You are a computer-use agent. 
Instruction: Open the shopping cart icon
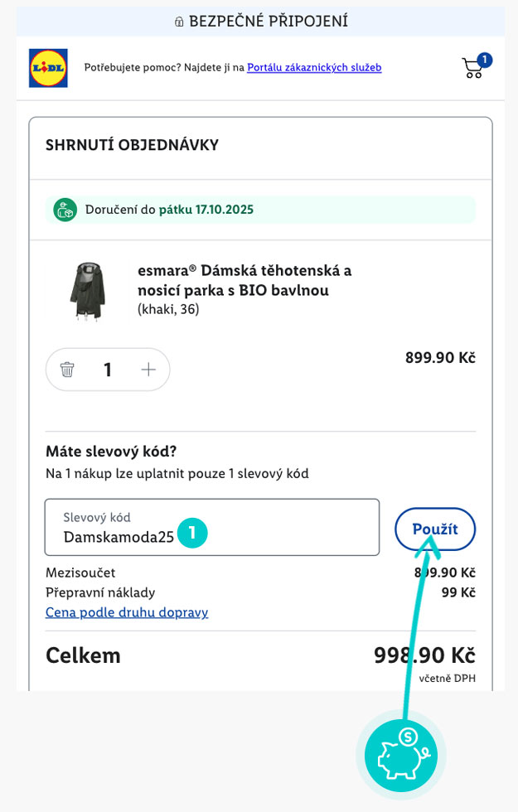coord(472,69)
